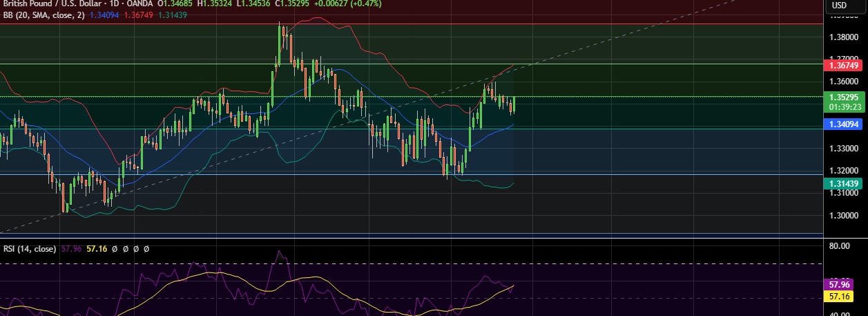868x316 pixels.
Task: Click the 1.30000 price axis label
Action: click(x=844, y=216)
